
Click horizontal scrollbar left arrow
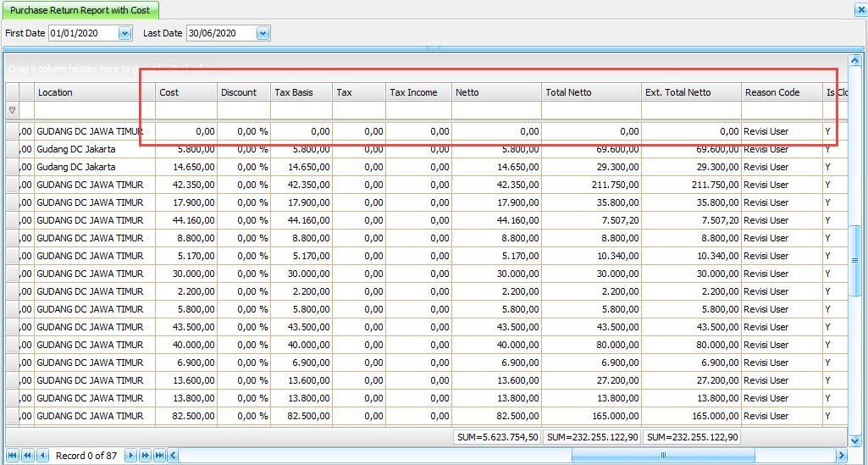174,456
